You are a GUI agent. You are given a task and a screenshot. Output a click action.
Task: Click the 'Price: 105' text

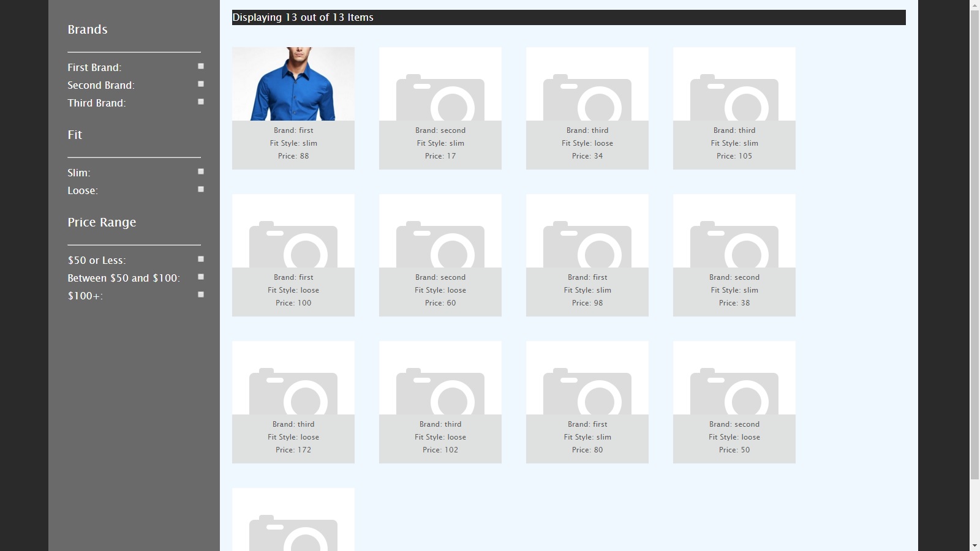point(734,156)
